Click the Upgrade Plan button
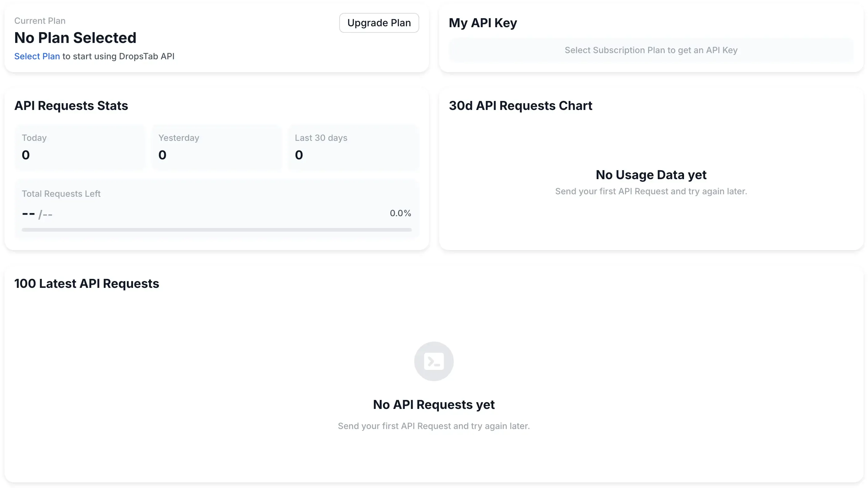 click(x=379, y=23)
